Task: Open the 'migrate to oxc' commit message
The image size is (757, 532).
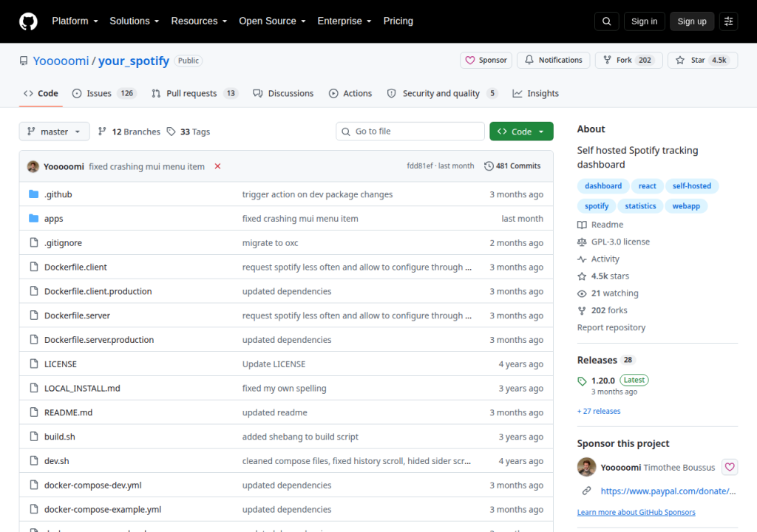Action: [x=271, y=243]
